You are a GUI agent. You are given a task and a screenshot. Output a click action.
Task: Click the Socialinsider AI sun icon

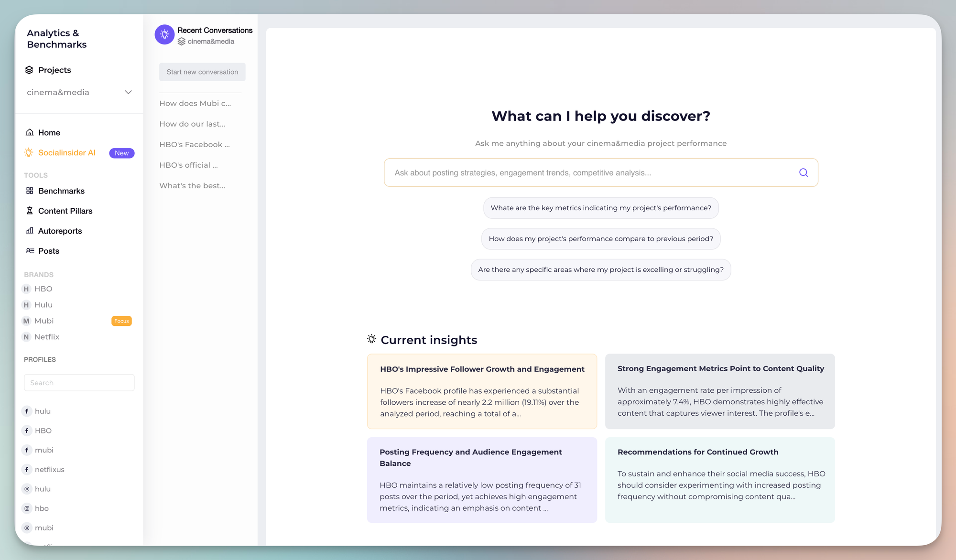coord(28,152)
